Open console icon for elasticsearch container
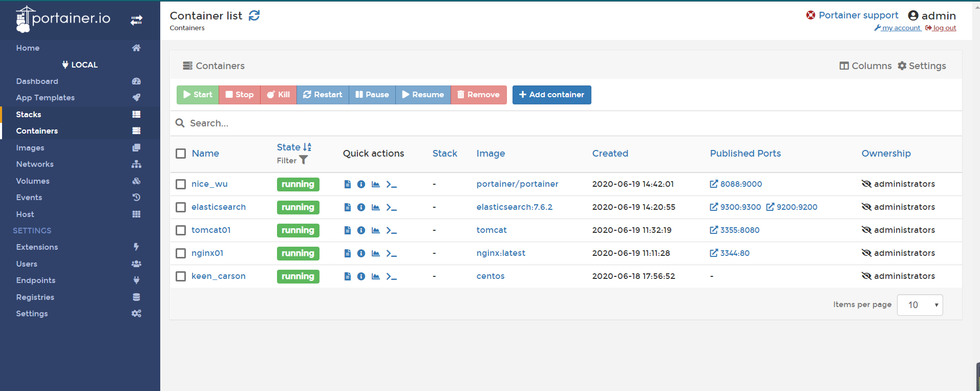The height and width of the screenshot is (391, 980). click(391, 207)
